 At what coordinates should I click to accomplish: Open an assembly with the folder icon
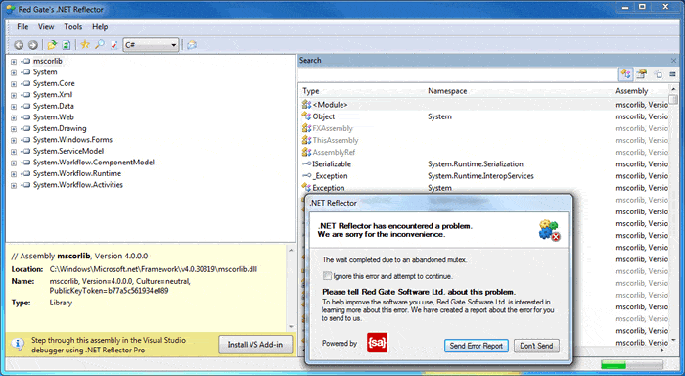click(52, 45)
